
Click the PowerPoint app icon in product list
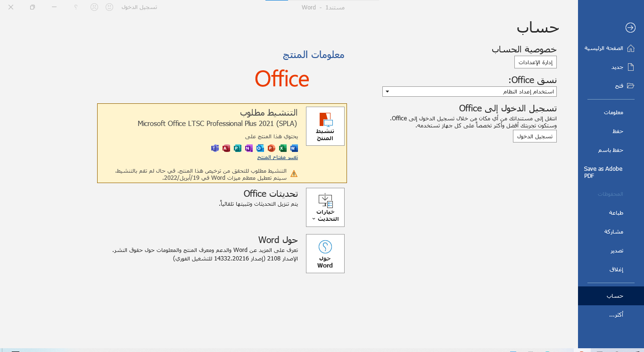point(272,148)
